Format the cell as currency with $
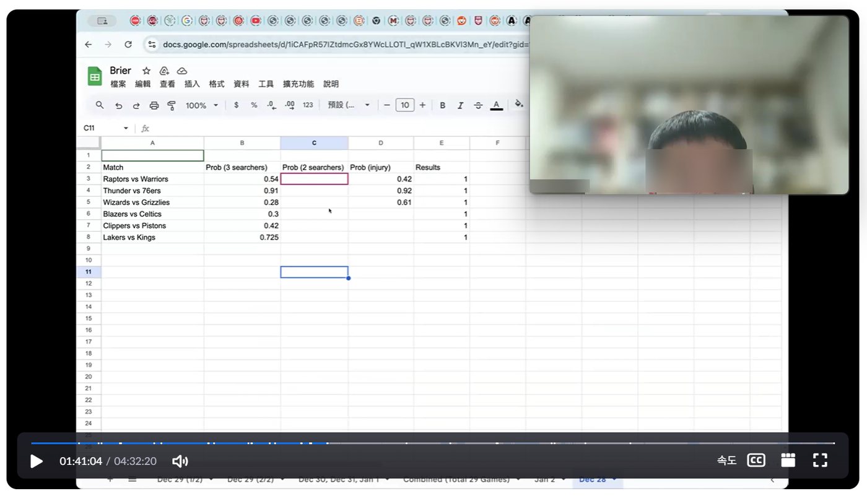Image resolution: width=867 pixels, height=504 pixels. [236, 105]
